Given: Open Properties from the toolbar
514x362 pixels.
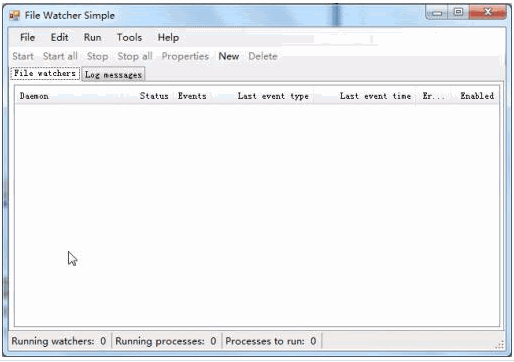Looking at the screenshot, I should [185, 56].
